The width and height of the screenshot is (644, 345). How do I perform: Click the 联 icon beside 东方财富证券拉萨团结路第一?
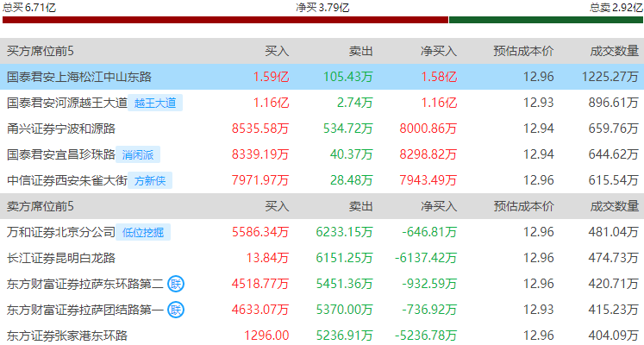point(176,310)
